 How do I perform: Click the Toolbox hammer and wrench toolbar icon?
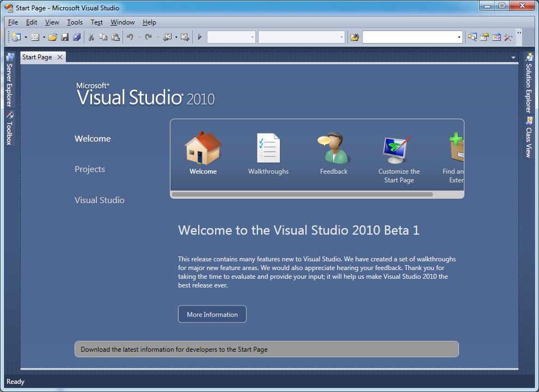[509, 37]
